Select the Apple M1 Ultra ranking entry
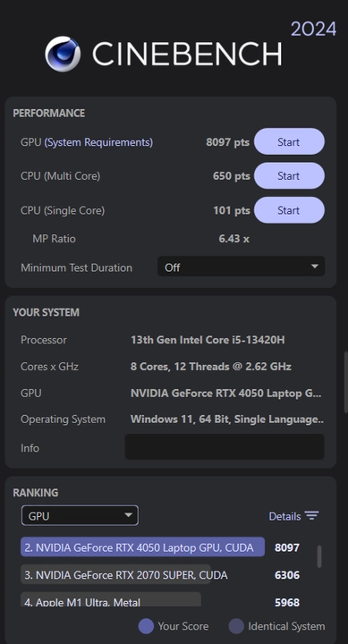 pyautogui.click(x=111, y=599)
